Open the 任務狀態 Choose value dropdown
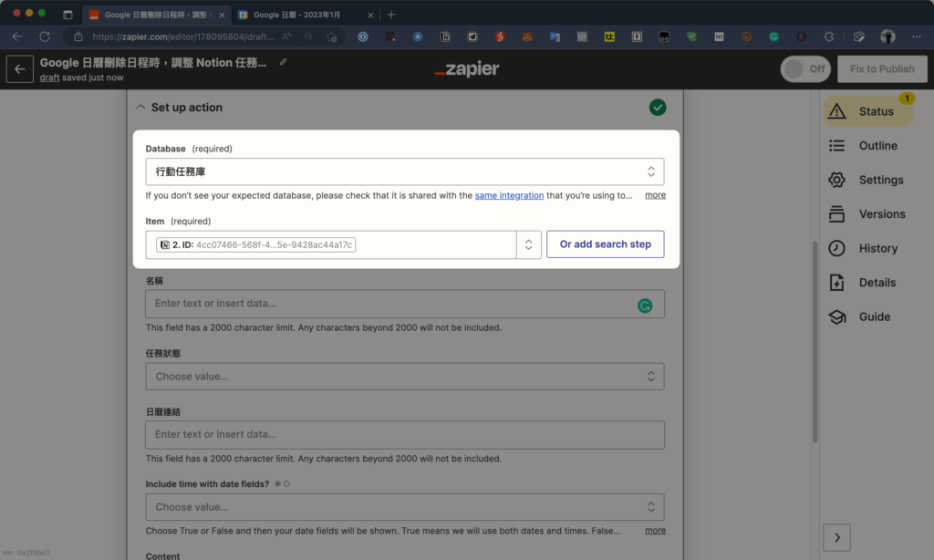Viewport: 934px width, 560px height. [x=405, y=377]
